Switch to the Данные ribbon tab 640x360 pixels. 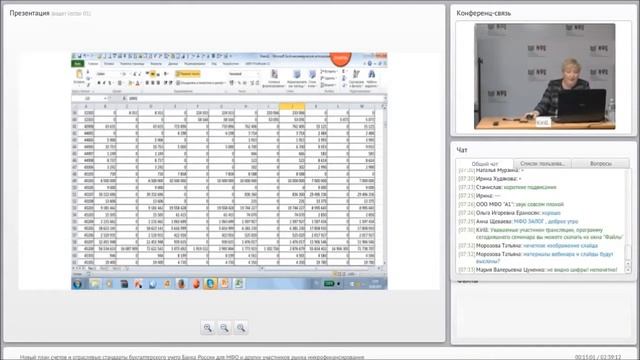[x=173, y=64]
